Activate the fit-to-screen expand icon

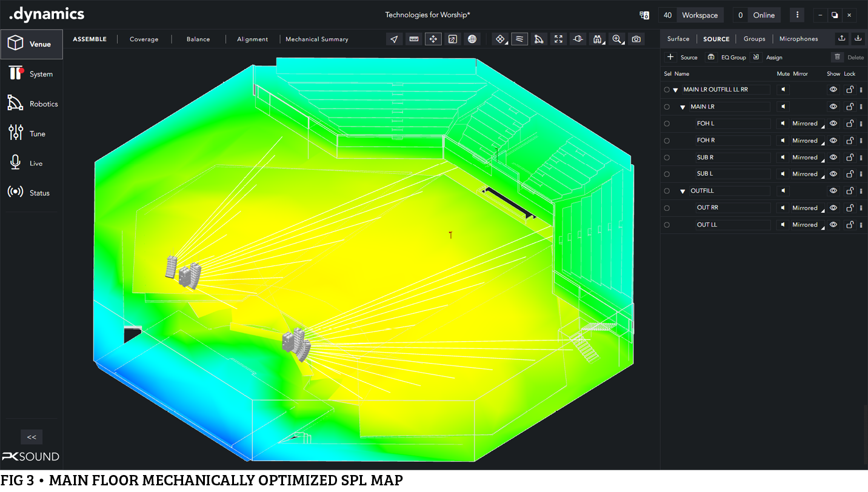(x=558, y=39)
